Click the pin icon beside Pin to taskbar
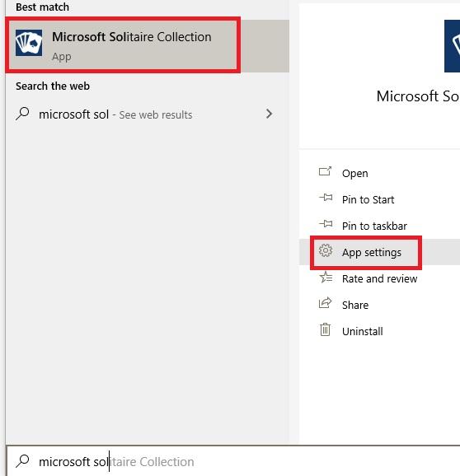 (326, 224)
